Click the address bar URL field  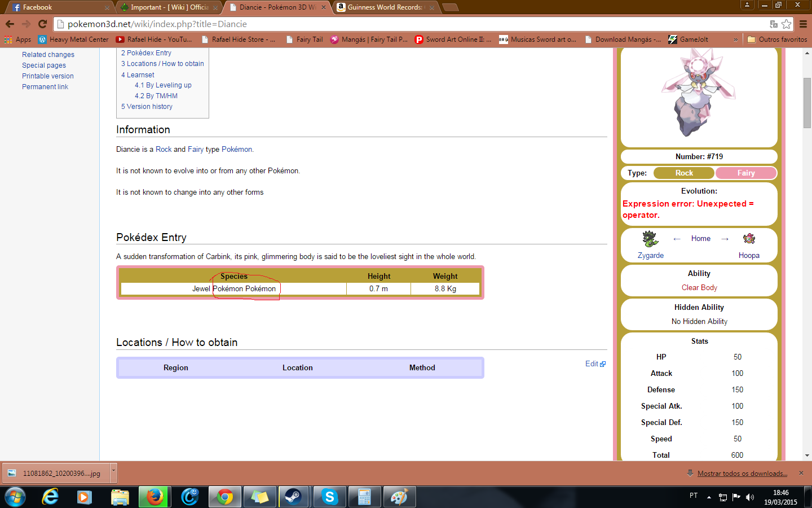(414, 24)
